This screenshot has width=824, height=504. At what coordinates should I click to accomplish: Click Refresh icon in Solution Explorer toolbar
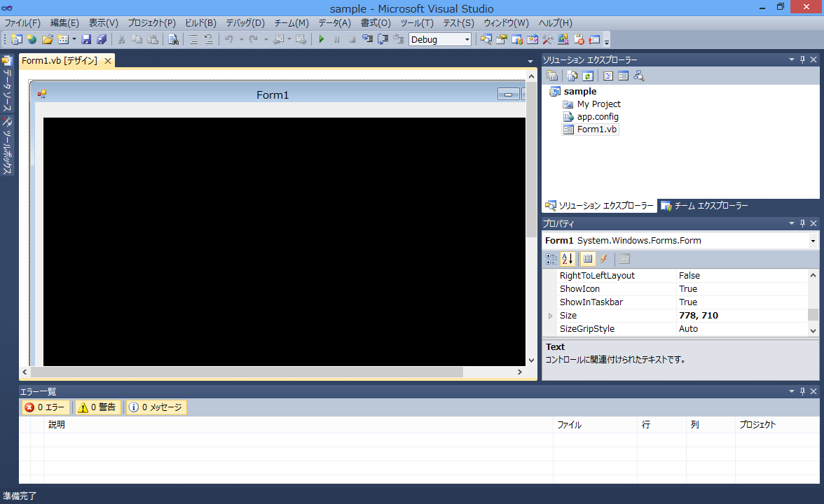point(588,76)
